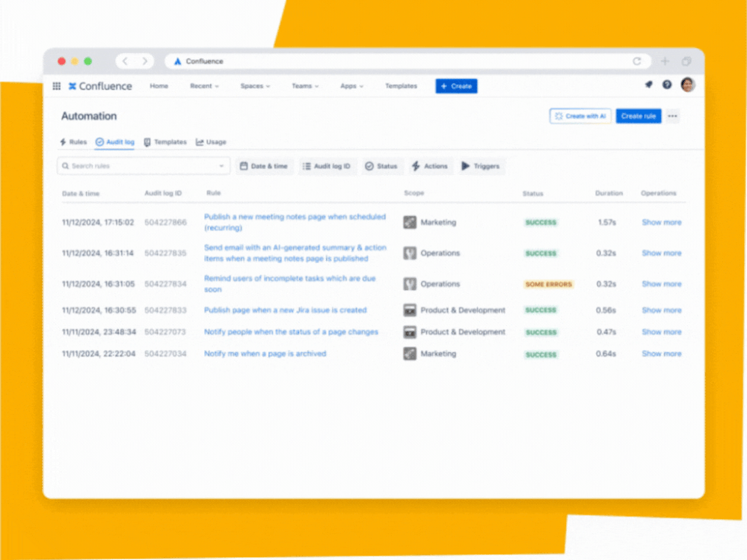Open the Actions filter with lightning icon
Viewport: 747px width, 560px height.
pyautogui.click(x=430, y=166)
